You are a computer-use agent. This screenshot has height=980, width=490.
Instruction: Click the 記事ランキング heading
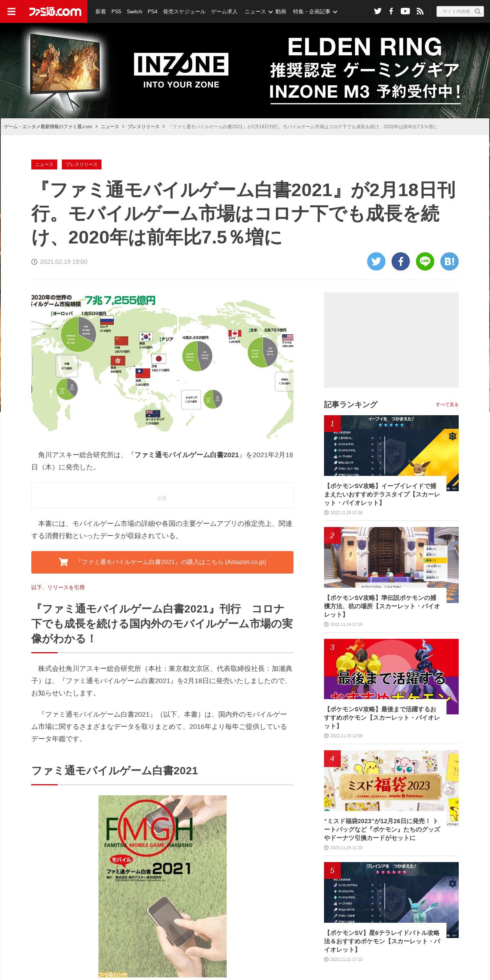tap(351, 405)
